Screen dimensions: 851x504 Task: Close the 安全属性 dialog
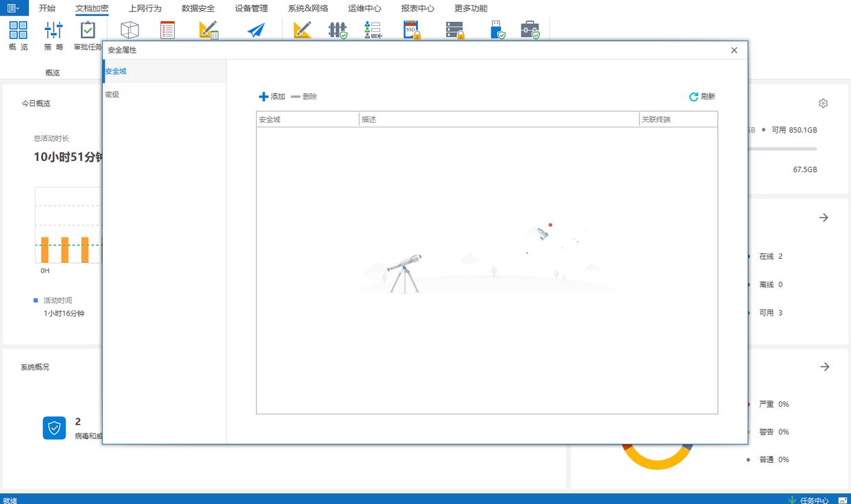click(x=734, y=50)
